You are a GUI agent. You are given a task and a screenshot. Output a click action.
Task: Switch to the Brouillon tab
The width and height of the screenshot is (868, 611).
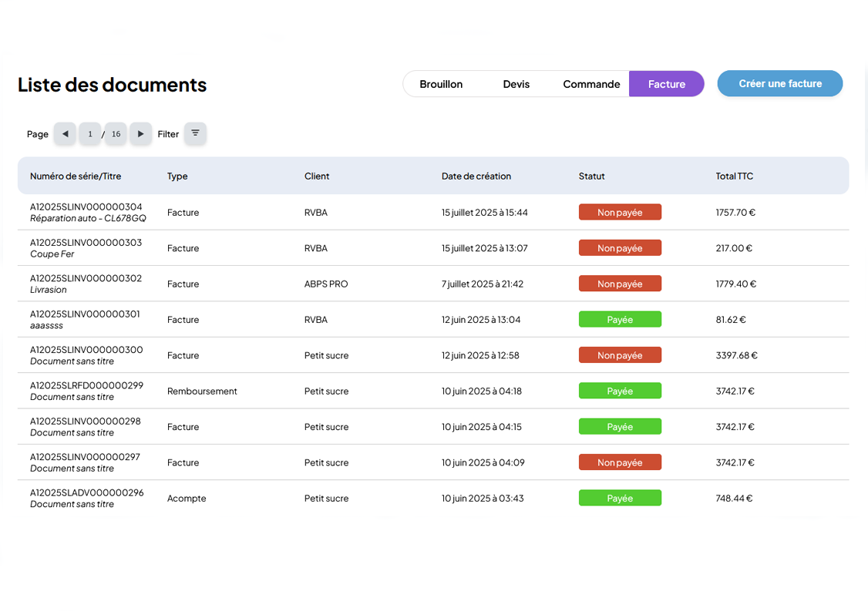[x=441, y=84]
